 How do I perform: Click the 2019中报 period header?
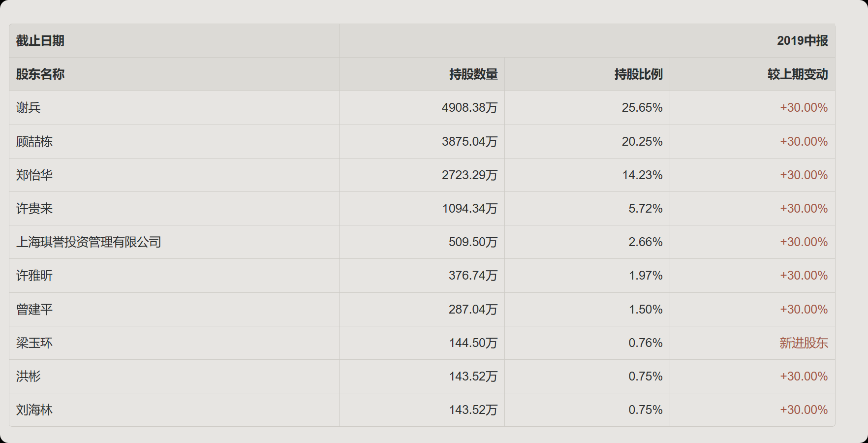(802, 41)
